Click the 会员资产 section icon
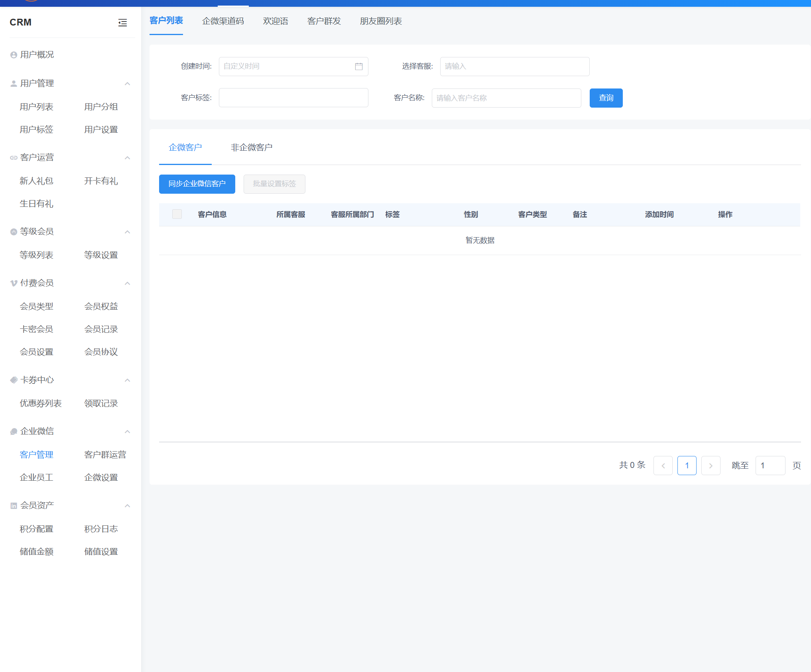This screenshot has width=811, height=672. pos(14,506)
